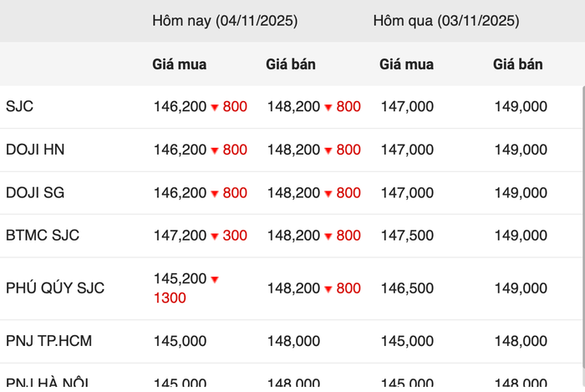Click the down arrow in DOJI SG sell price
Screen dimensions: 585x392
point(328,194)
